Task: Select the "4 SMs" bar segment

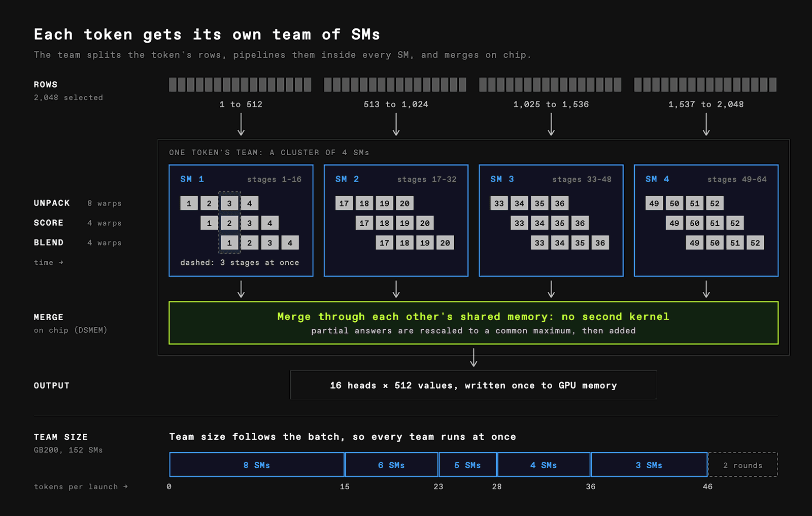Action: [544, 465]
